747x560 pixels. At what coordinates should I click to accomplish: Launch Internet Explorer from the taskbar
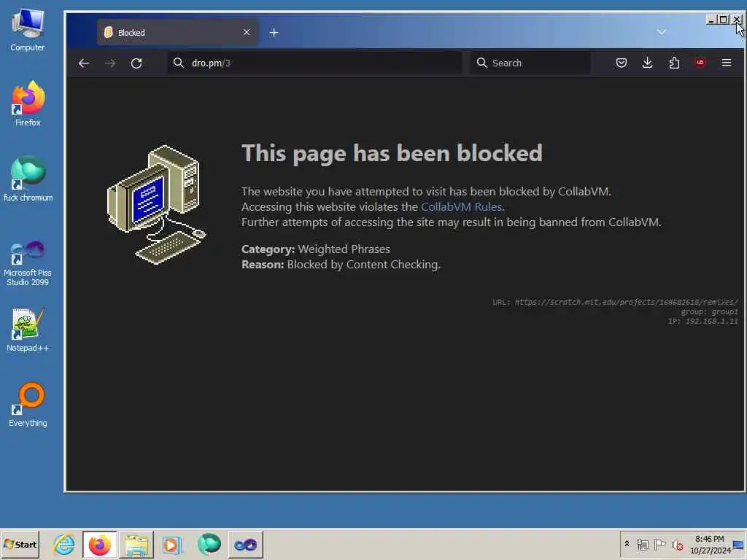[64, 544]
